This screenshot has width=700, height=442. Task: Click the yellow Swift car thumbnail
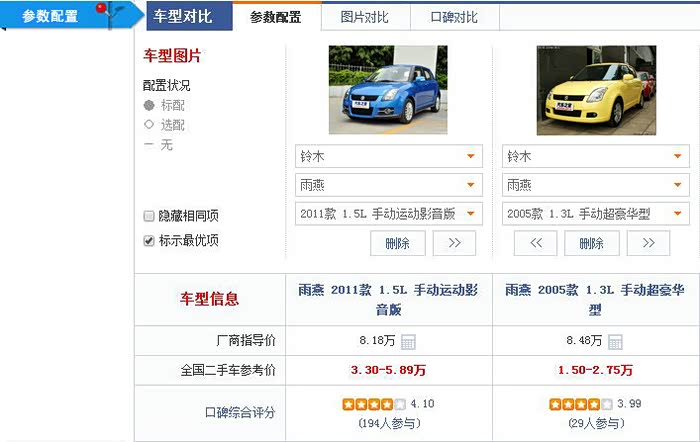click(x=596, y=90)
